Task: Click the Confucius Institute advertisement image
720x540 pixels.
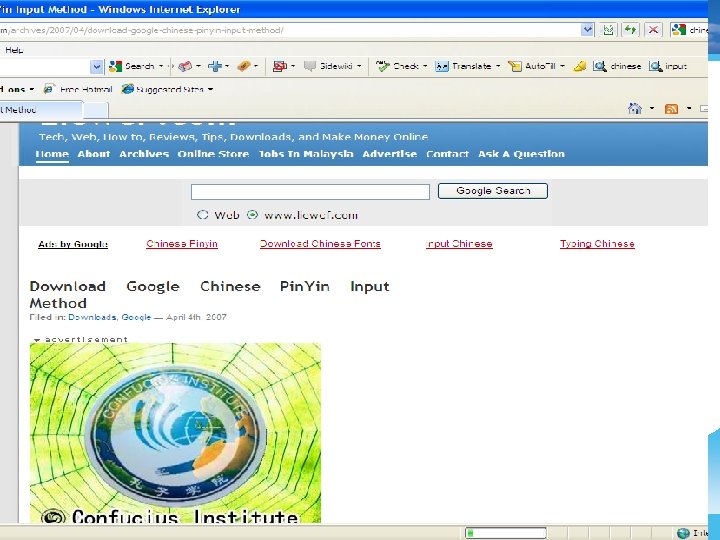Action: click(175, 433)
